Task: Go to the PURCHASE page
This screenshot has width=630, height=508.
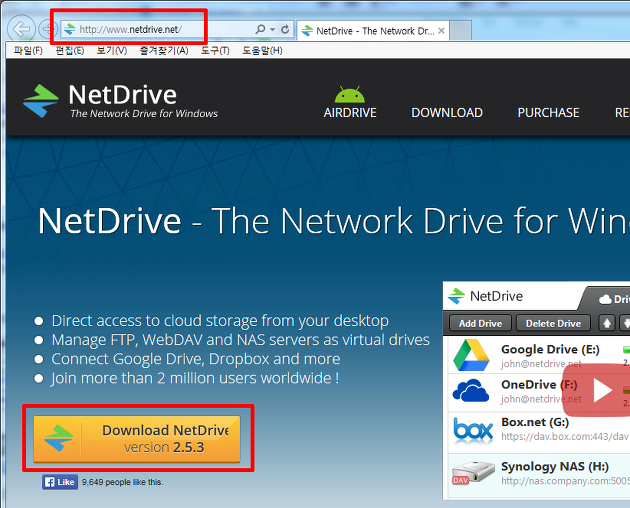Action: [x=548, y=113]
